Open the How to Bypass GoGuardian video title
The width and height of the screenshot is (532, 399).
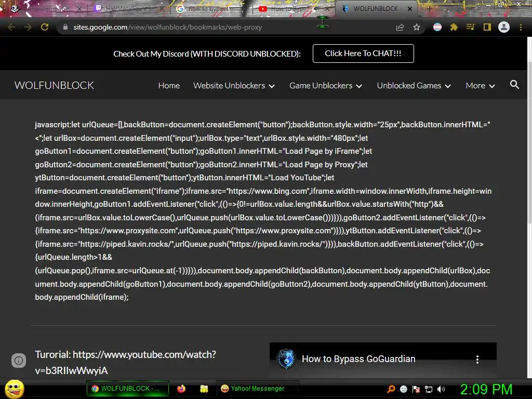tap(358, 359)
